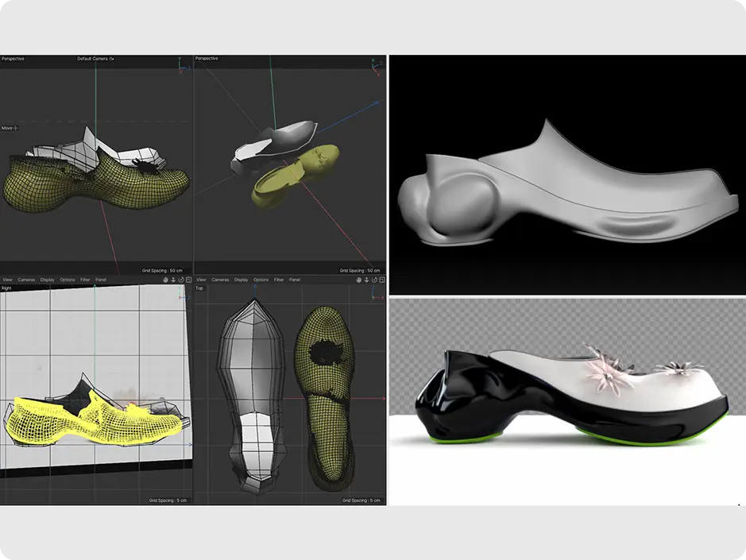The image size is (746, 560).
Task: Click the Move tool label
Action: pyautogui.click(x=6, y=128)
